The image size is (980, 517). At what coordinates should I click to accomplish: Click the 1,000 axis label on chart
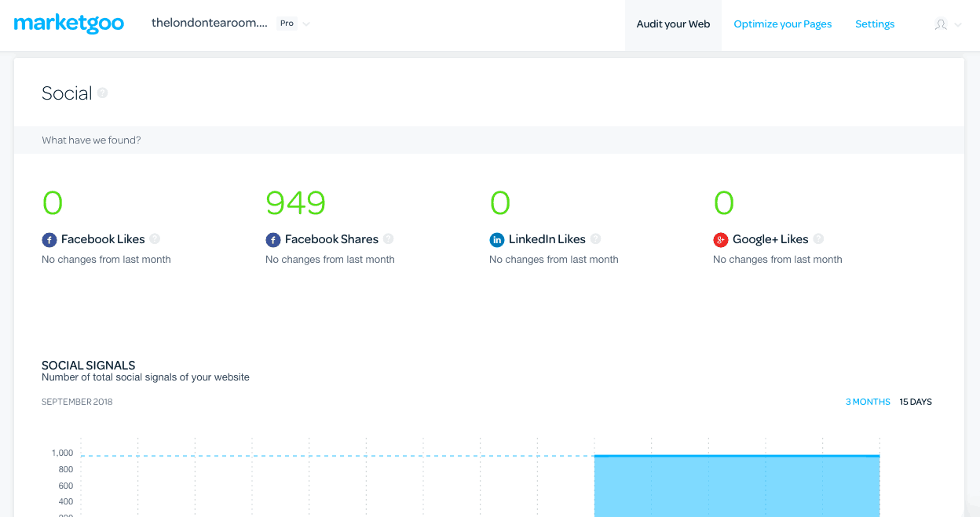(62, 453)
